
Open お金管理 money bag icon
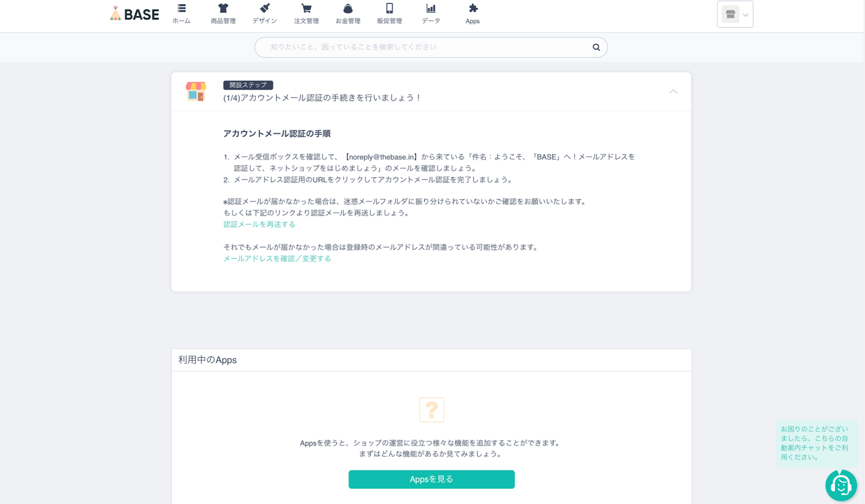[348, 9]
